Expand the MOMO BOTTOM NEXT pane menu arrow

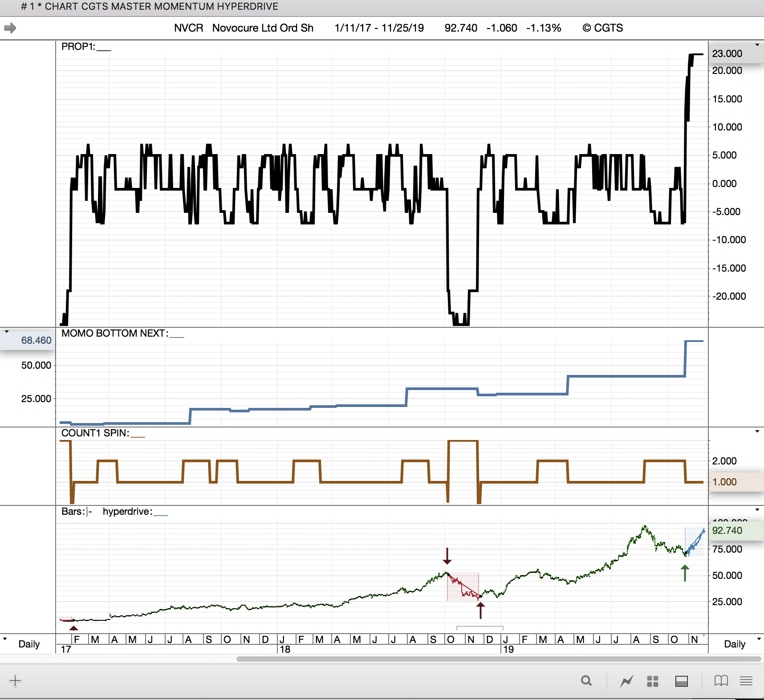coord(7,332)
